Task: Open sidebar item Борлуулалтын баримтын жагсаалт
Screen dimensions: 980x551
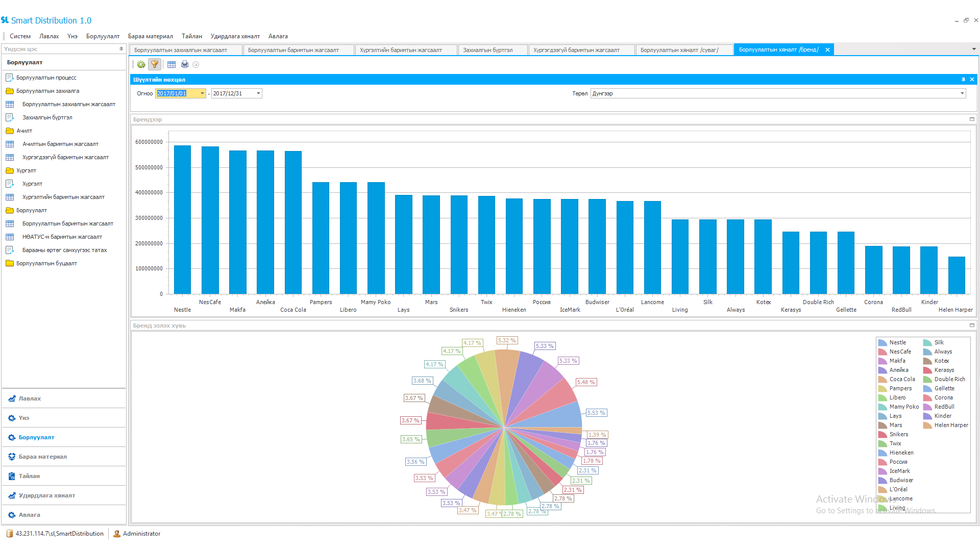Action: tap(68, 223)
